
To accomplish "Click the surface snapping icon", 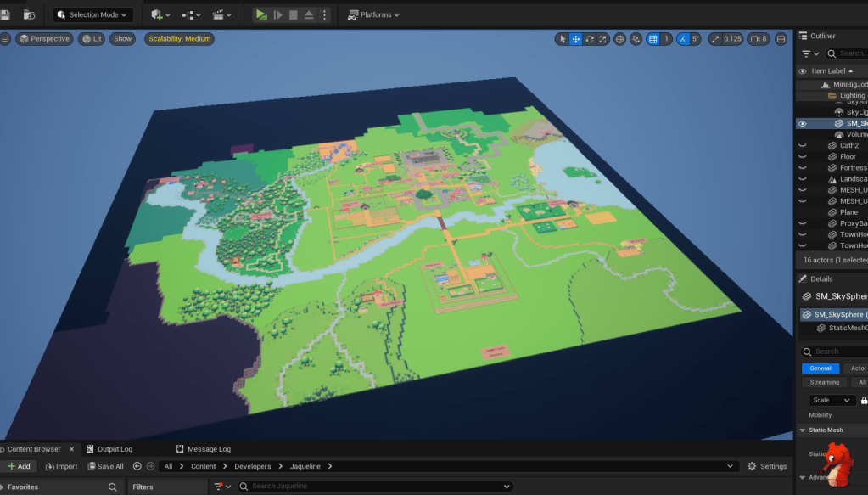I will 636,39.
